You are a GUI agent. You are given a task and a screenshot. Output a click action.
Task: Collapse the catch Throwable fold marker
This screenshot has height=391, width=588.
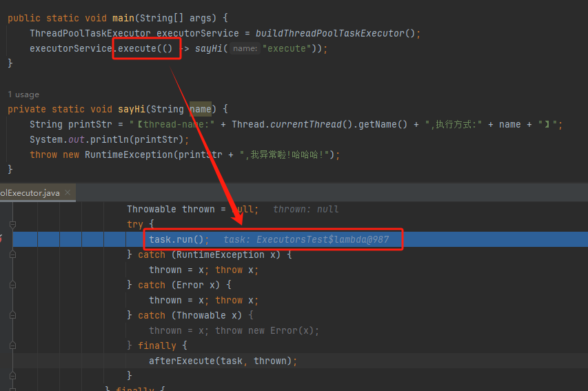pos(12,315)
